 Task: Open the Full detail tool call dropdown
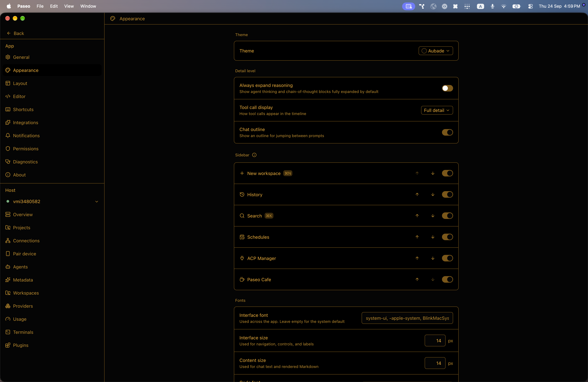437,110
